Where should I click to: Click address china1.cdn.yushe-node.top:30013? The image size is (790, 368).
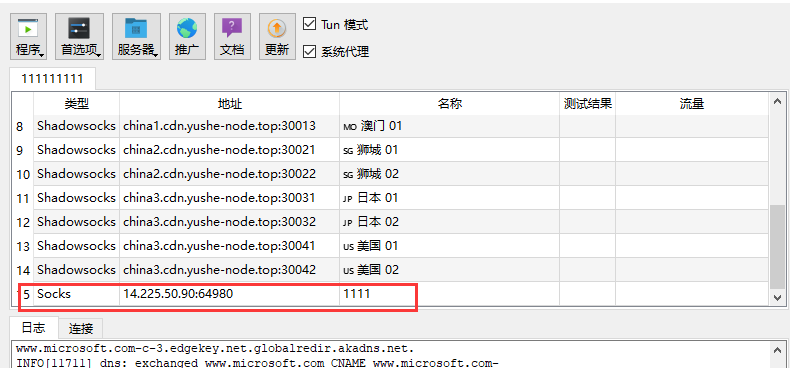220,126
